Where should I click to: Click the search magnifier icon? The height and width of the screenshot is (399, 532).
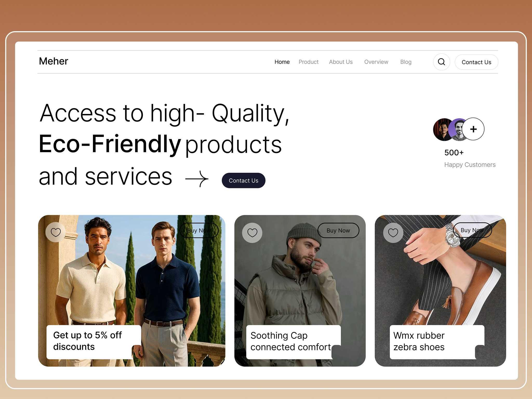(x=441, y=62)
